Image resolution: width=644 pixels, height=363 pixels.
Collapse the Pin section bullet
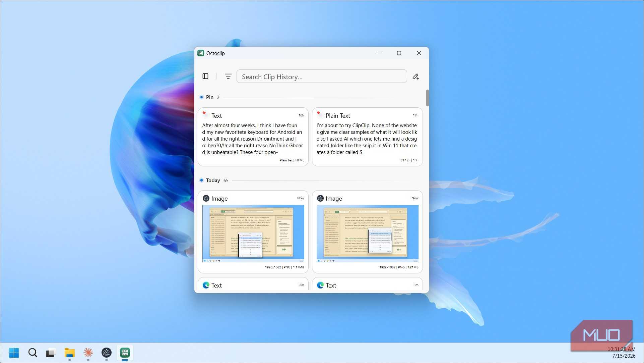(201, 97)
